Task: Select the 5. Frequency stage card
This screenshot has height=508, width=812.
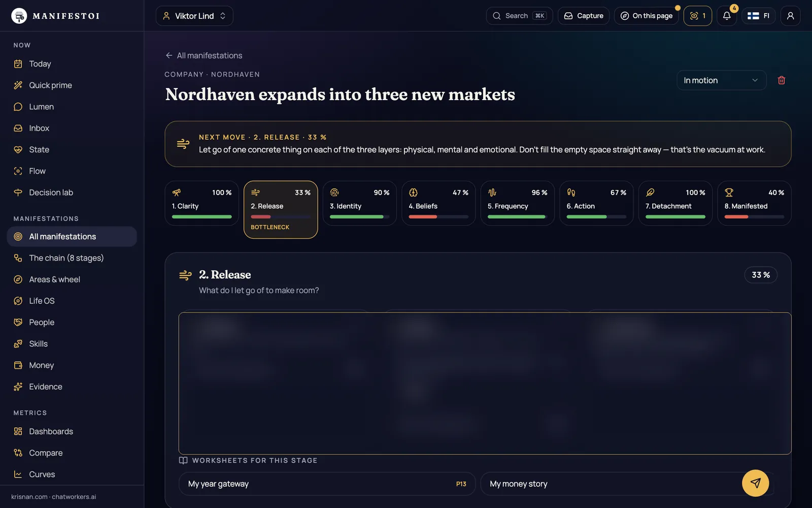Action: (x=518, y=203)
